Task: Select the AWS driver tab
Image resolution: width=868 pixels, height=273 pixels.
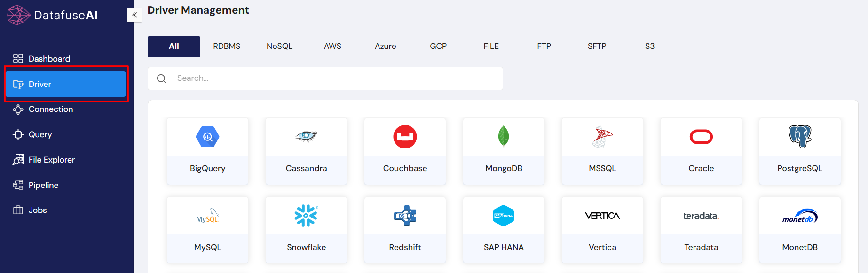Action: coord(332,47)
